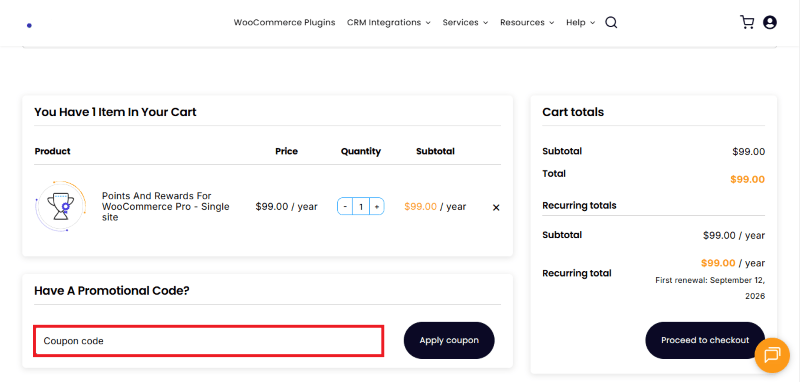Decrease quantity with minus button
The height and width of the screenshot is (382, 800).
[345, 207]
